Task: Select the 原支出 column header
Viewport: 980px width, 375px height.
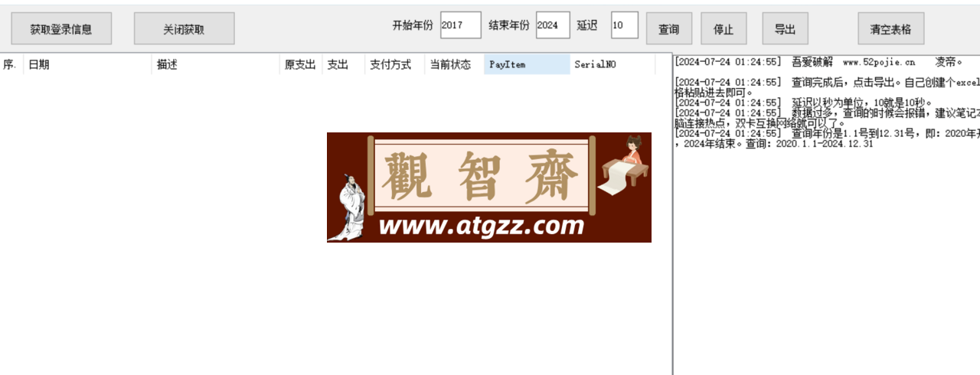Action: click(301, 65)
